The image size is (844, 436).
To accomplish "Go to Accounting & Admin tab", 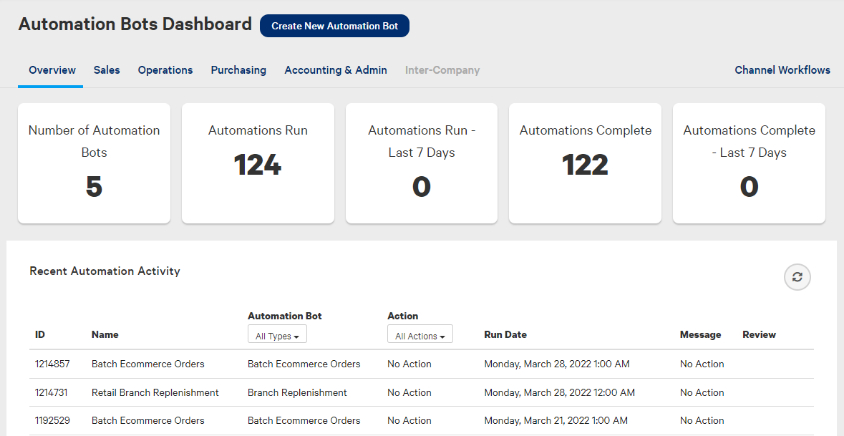I will coord(335,71).
